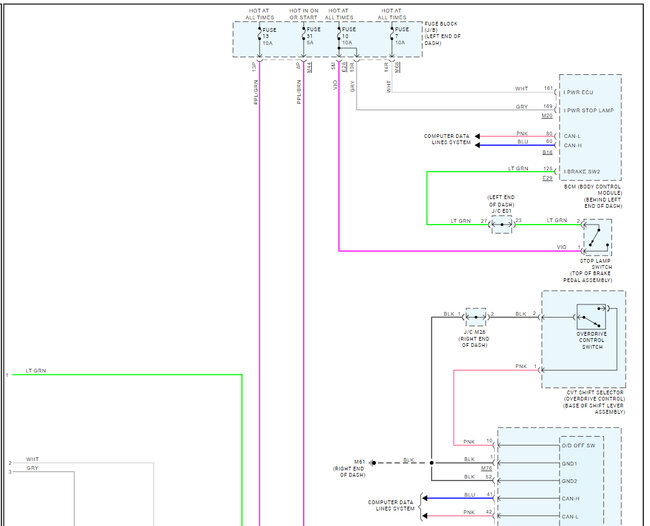Click the J/C E01 junction connector symbol
Viewport: 650px width, 526px height.
502,224
